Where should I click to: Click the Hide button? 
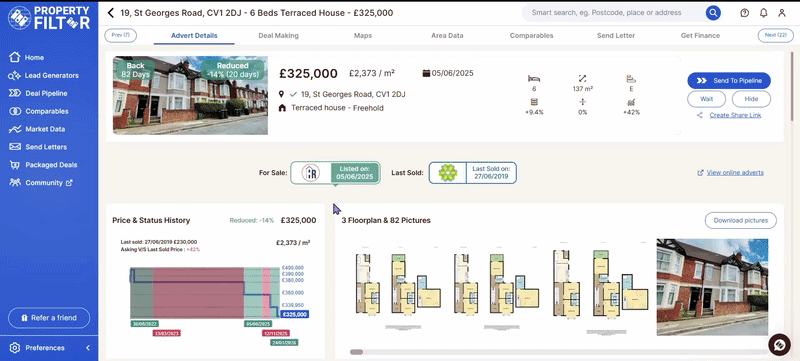click(751, 99)
